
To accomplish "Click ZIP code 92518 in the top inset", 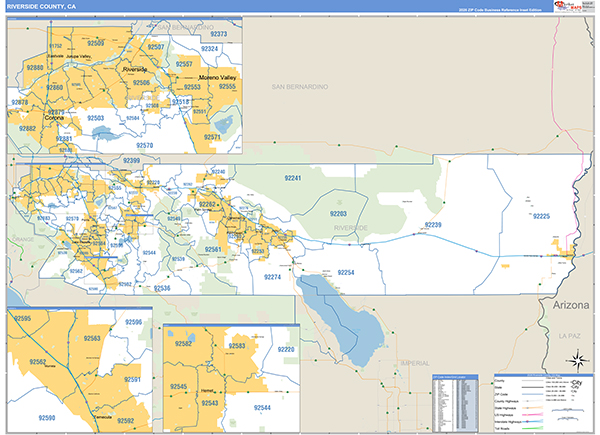I will (x=180, y=102).
